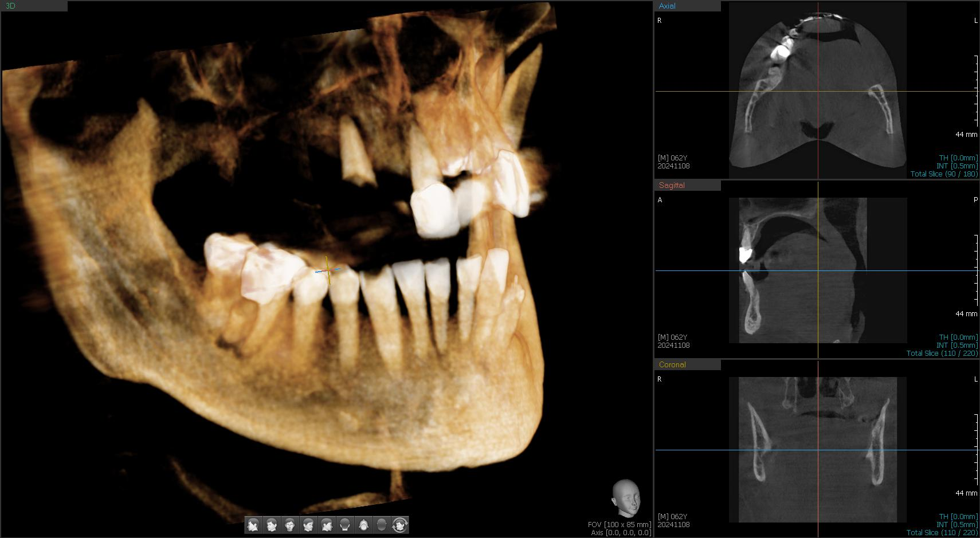Viewport: 980px width, 538px height.
Task: Switch to the back-of-head view icon
Action: [x=345, y=525]
